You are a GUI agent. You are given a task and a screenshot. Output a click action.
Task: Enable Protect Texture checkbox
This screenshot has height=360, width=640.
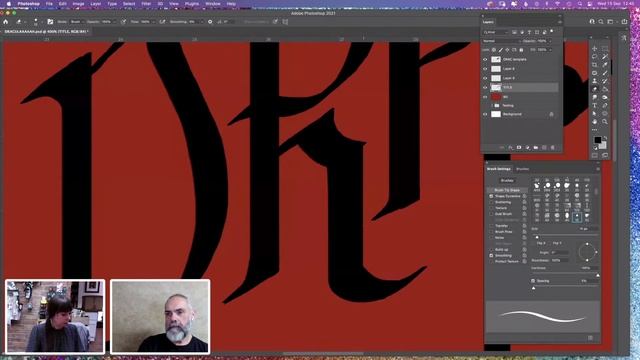coord(491,261)
